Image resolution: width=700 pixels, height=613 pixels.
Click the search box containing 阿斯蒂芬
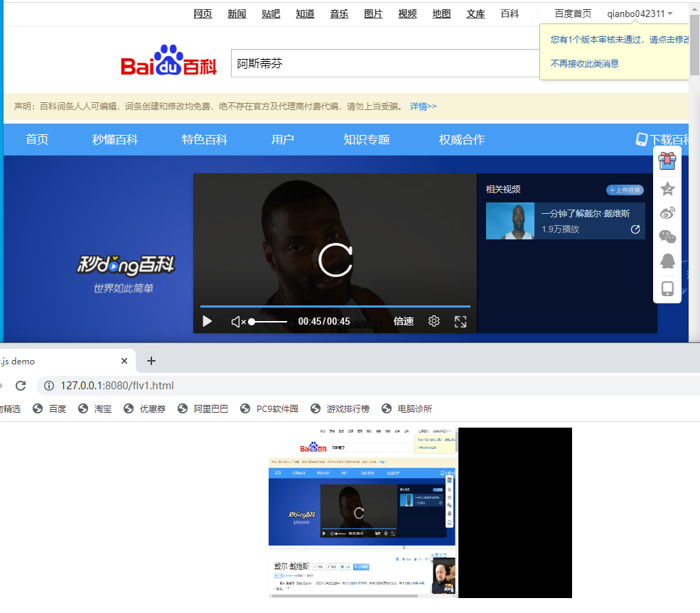(384, 63)
